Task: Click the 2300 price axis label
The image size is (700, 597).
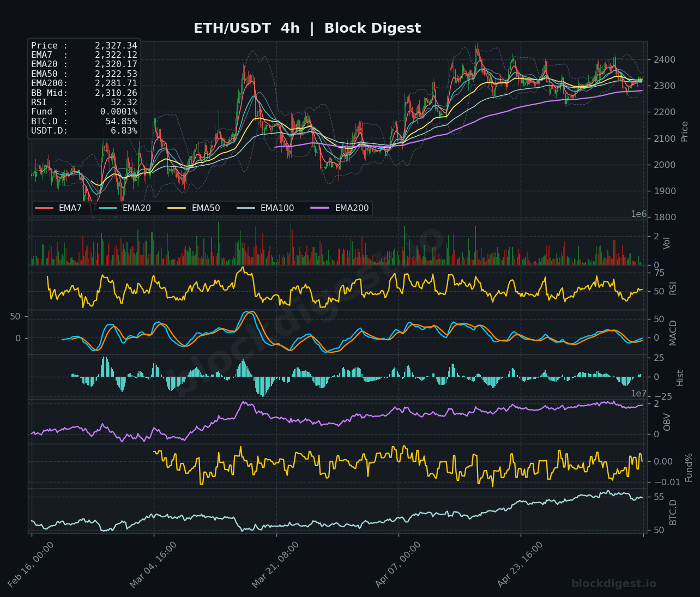Action: click(665, 86)
